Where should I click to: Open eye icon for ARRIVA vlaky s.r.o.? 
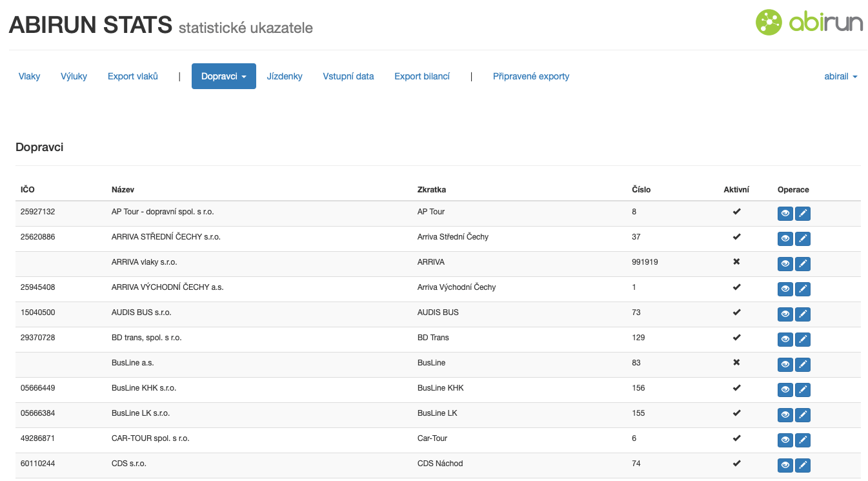pyautogui.click(x=785, y=264)
